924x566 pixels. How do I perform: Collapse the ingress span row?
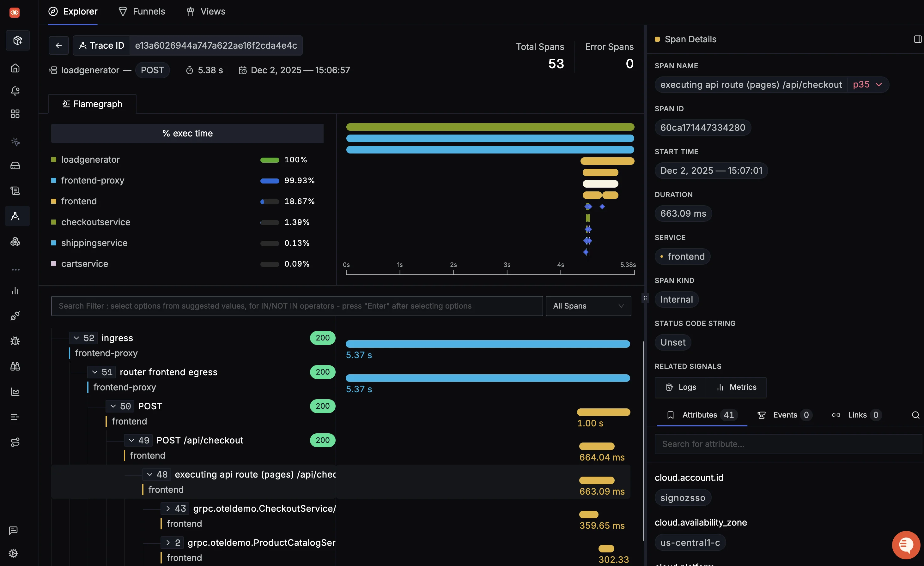tap(76, 338)
